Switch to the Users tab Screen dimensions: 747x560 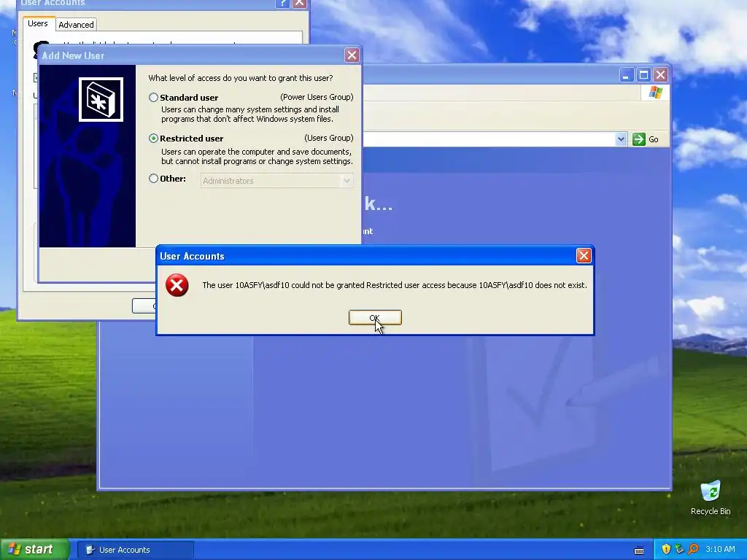click(38, 23)
